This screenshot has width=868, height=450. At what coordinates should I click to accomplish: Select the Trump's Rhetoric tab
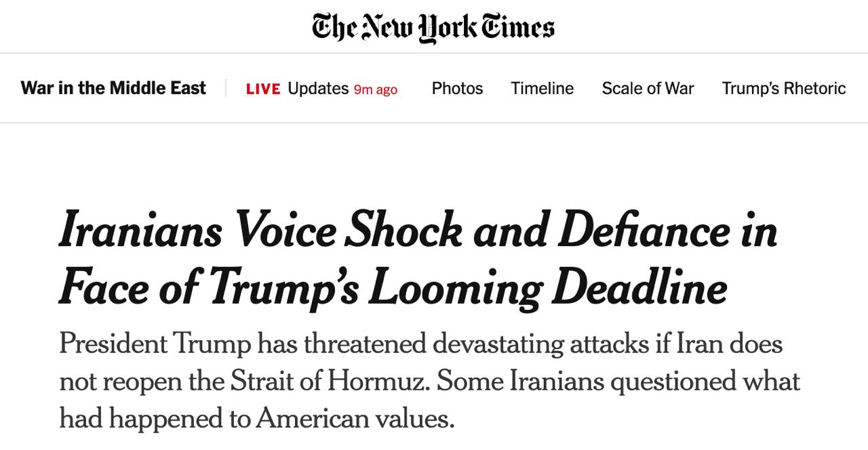pos(783,88)
